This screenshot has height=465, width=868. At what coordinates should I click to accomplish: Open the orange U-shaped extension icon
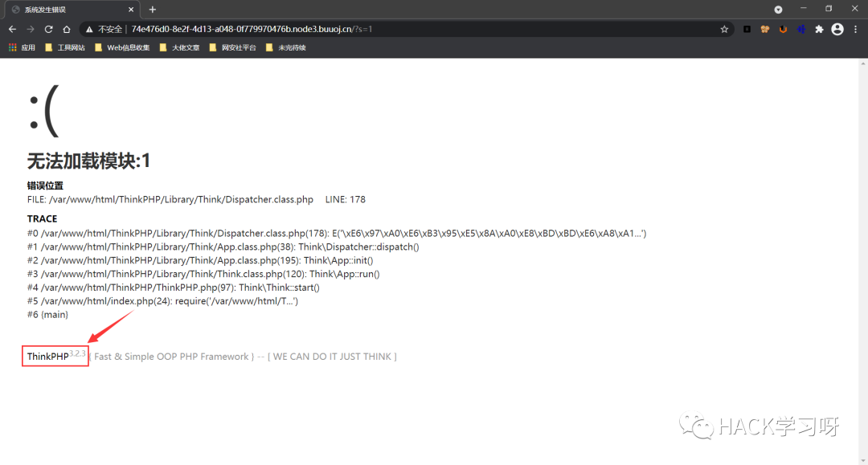[x=783, y=29]
